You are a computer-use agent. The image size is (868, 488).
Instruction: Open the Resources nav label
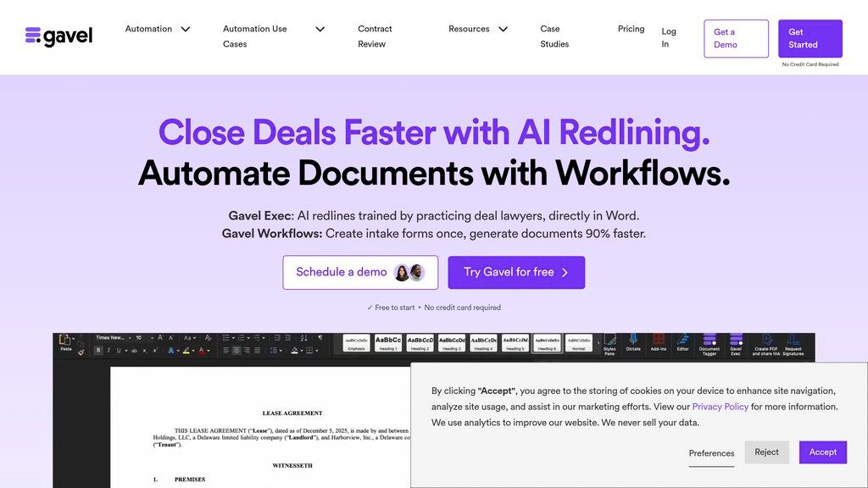469,29
